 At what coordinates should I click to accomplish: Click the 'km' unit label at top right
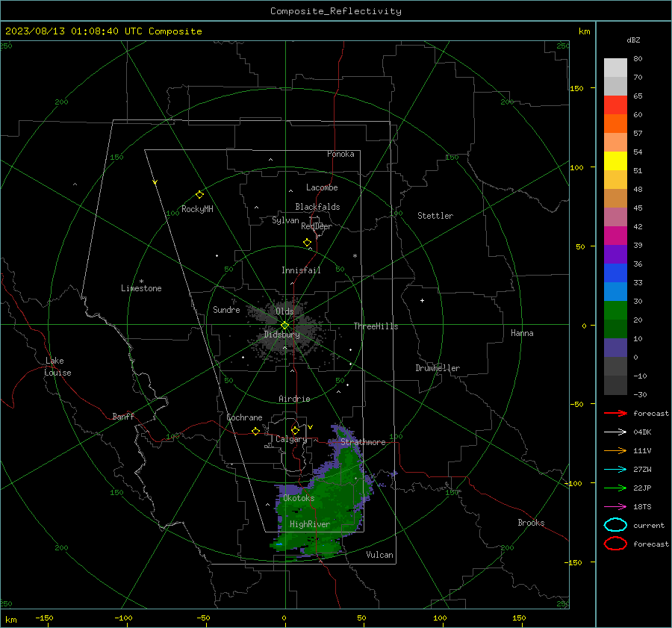(x=584, y=31)
